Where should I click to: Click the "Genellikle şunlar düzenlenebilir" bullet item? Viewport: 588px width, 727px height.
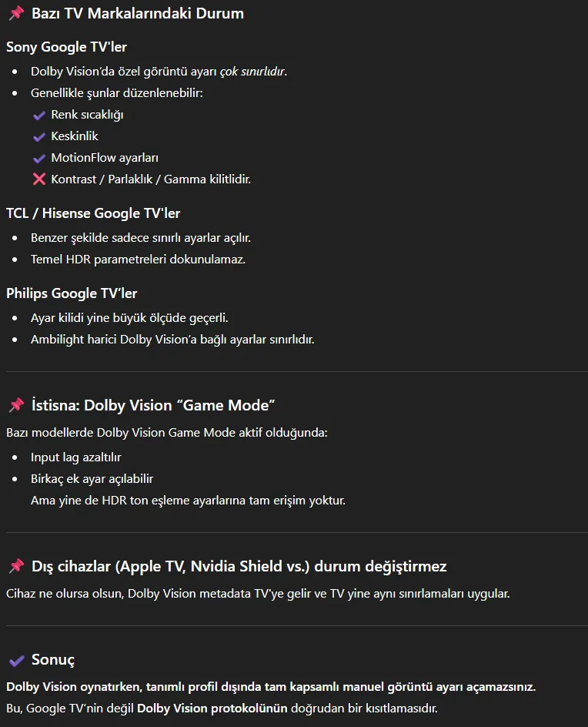click(x=116, y=93)
